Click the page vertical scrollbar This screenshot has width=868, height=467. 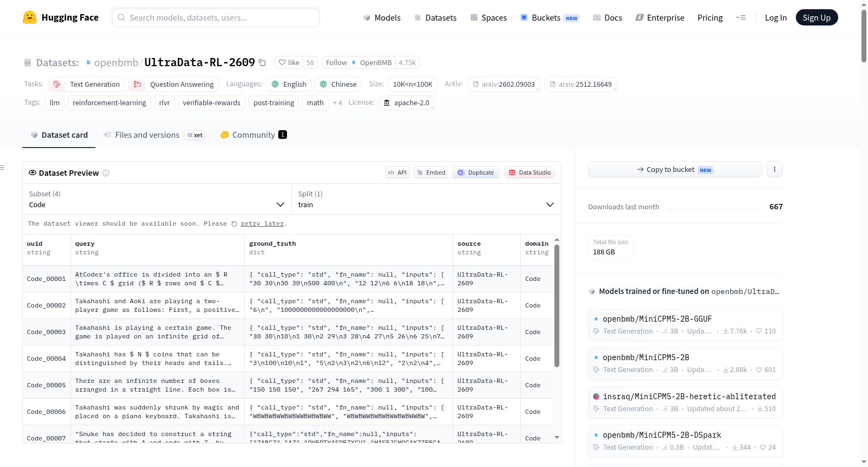(864, 35)
